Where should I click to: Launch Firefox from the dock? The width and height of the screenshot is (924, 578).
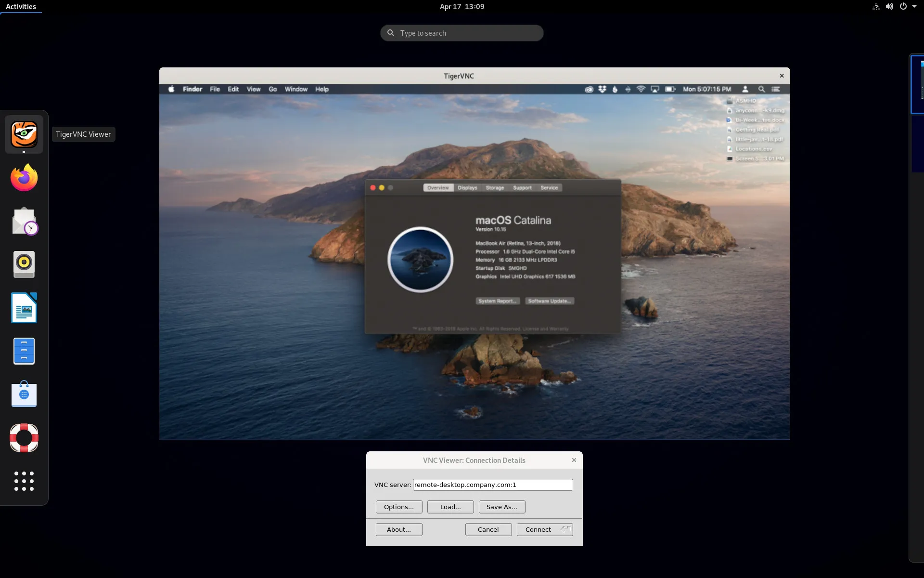24,177
